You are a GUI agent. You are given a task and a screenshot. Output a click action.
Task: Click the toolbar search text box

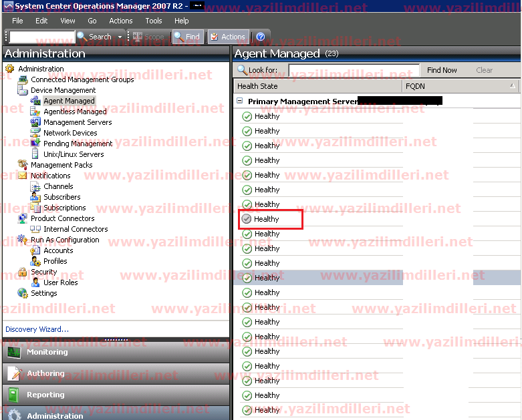[42, 37]
